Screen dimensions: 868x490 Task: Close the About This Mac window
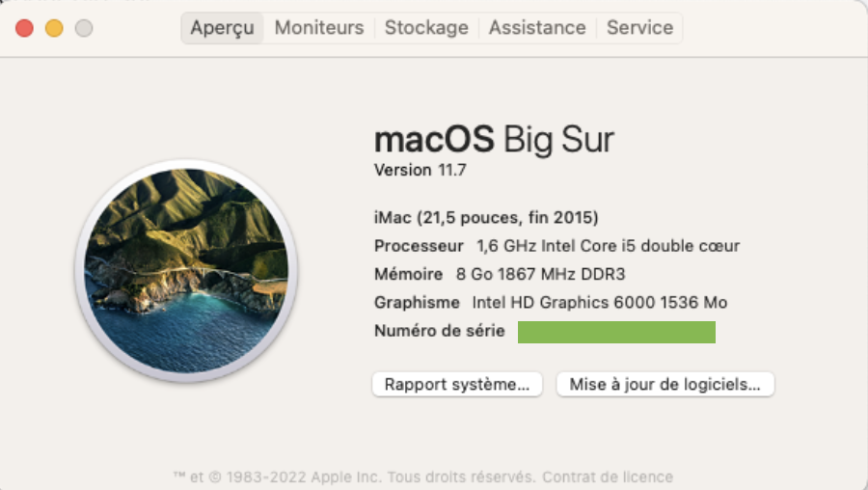click(x=25, y=29)
